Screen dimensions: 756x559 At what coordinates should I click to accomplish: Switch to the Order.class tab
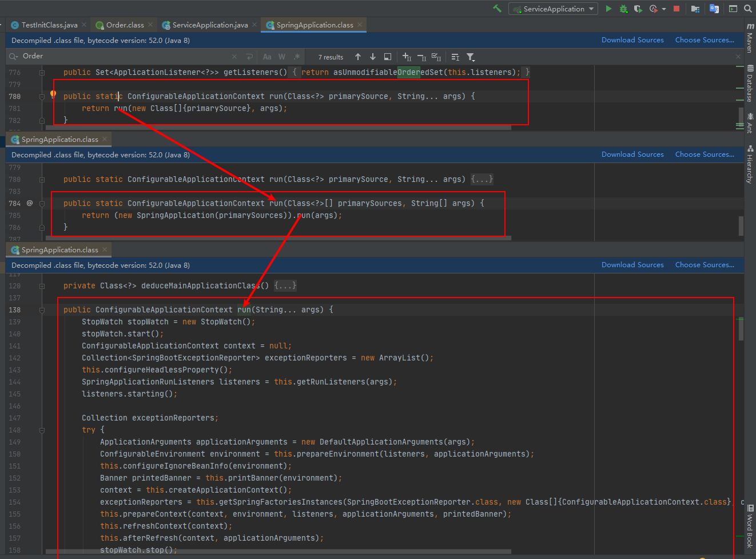pyautogui.click(x=125, y=25)
